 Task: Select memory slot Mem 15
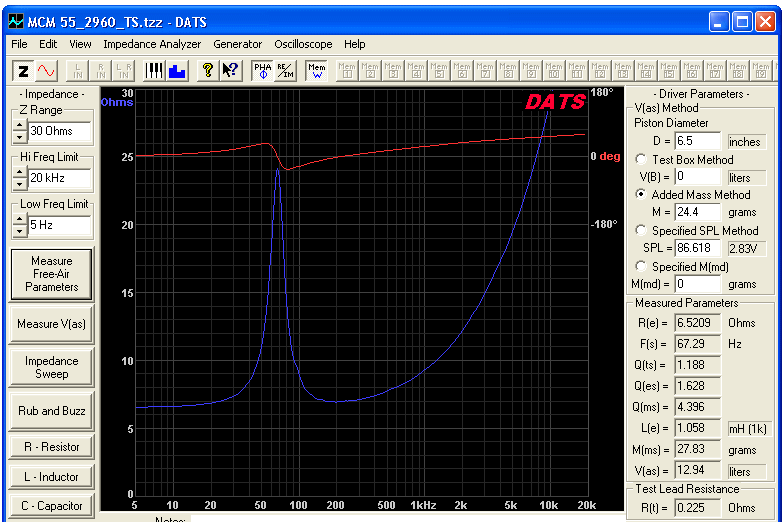pyautogui.click(x=669, y=71)
